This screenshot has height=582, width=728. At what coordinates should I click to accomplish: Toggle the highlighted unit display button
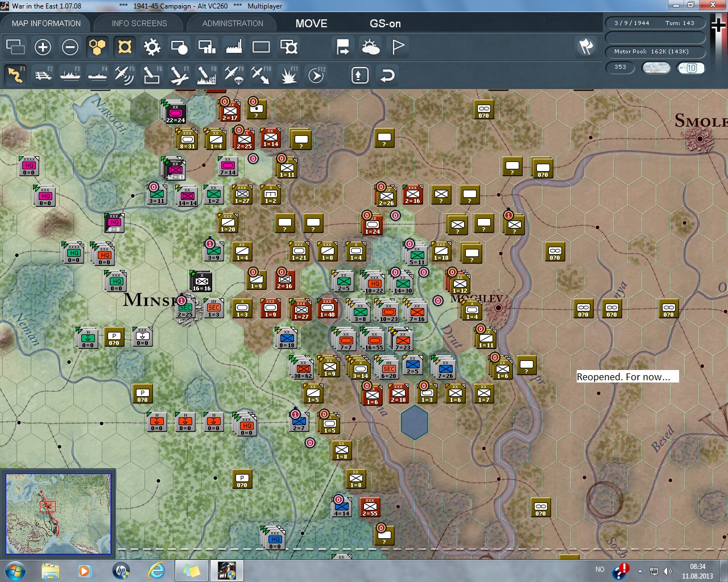[x=125, y=47]
